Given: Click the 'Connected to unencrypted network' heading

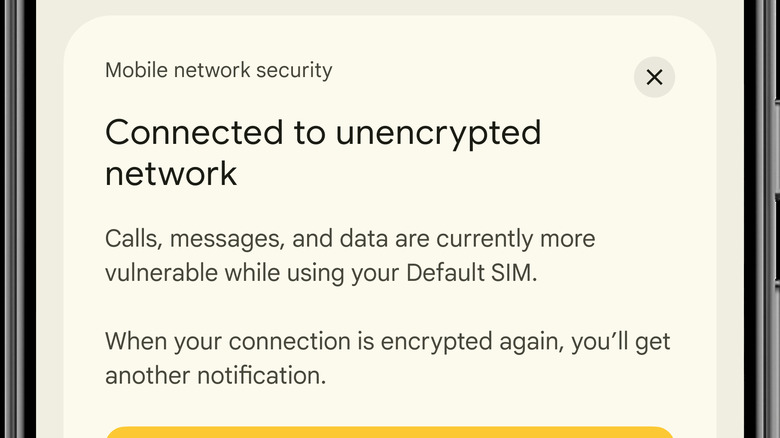Looking at the screenshot, I should [322, 152].
